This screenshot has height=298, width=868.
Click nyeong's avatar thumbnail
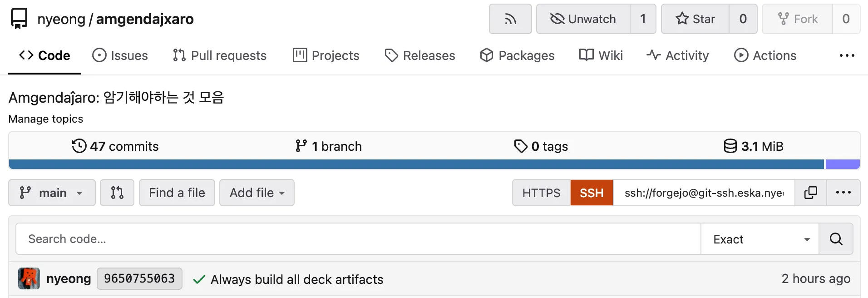coord(29,278)
